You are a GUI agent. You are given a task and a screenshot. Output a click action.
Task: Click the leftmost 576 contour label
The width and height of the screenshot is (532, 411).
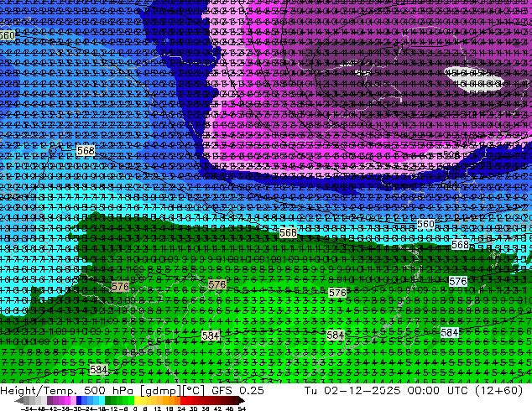click(x=121, y=287)
